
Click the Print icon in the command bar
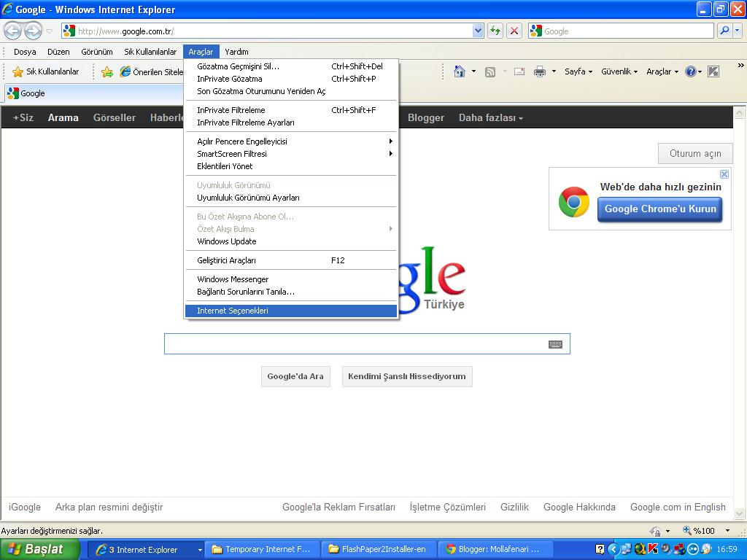click(x=539, y=72)
